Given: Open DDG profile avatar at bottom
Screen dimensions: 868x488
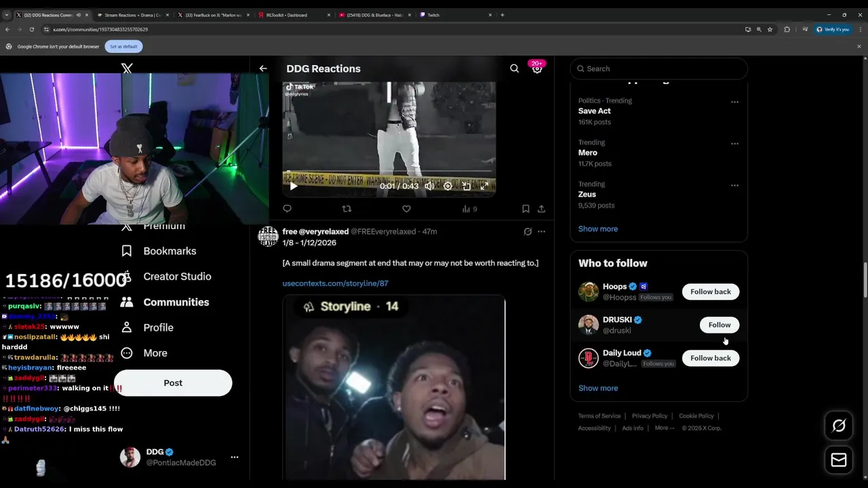Looking at the screenshot, I should coord(130,457).
